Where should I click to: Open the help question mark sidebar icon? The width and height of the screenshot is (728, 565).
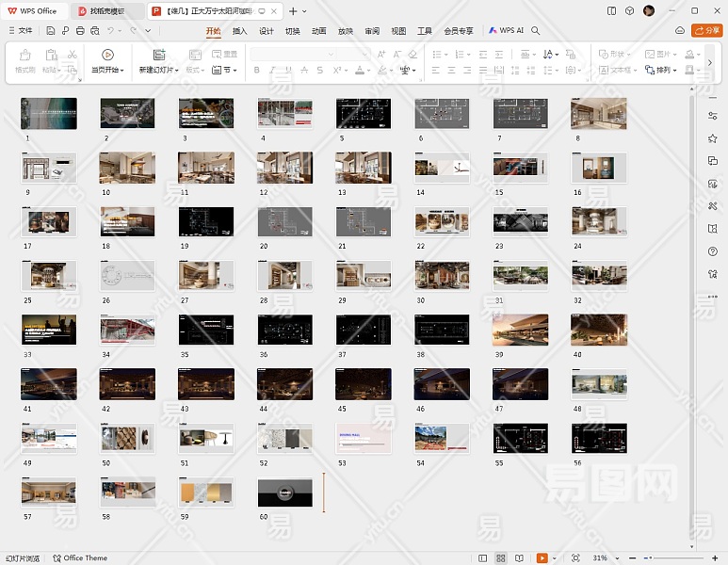pyautogui.click(x=713, y=251)
